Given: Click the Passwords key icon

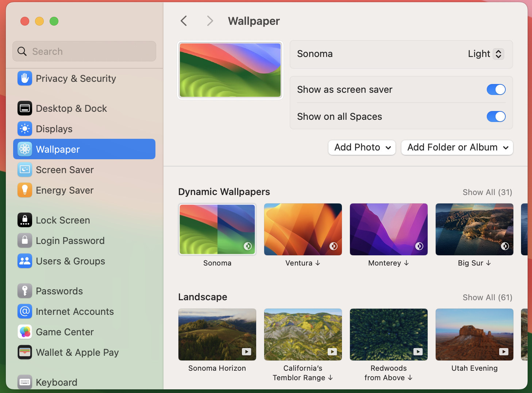Looking at the screenshot, I should pyautogui.click(x=25, y=291).
